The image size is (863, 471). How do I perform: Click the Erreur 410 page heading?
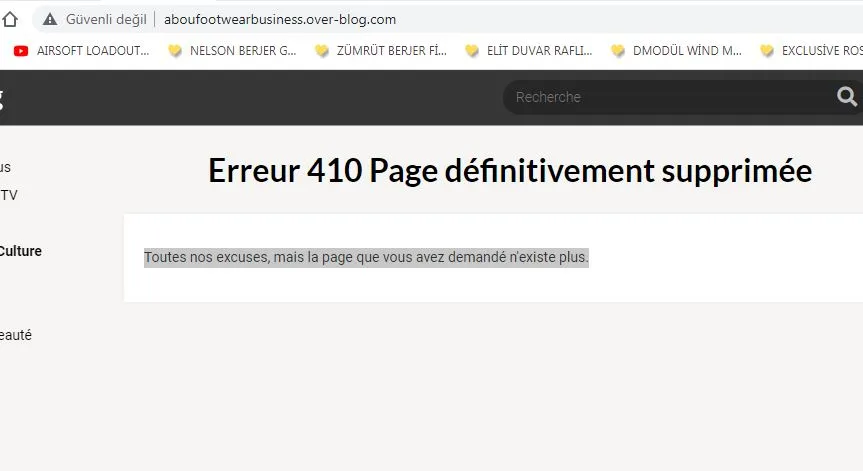[x=509, y=171]
